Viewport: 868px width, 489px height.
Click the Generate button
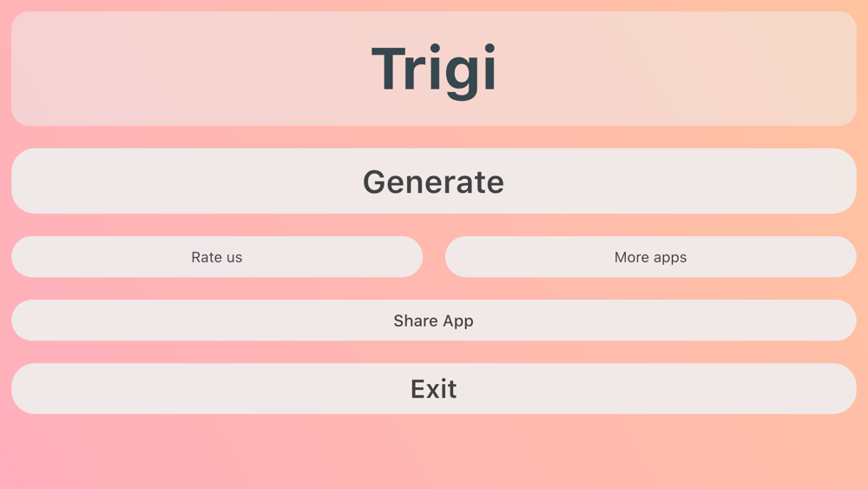434,181
